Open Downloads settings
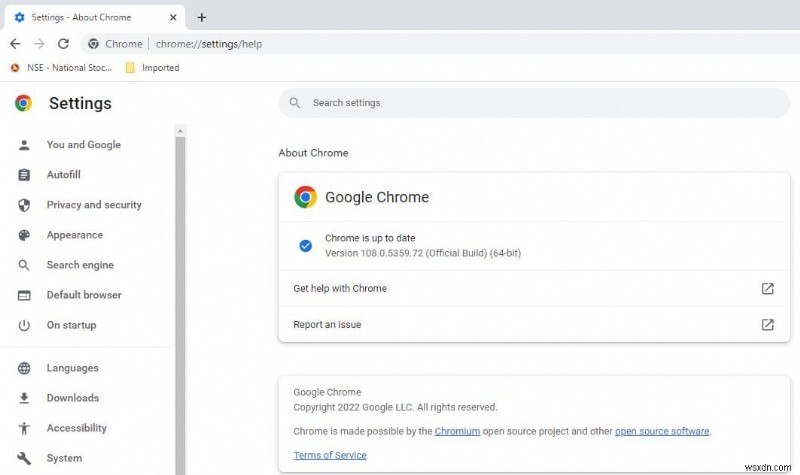800x475 pixels. 72,398
